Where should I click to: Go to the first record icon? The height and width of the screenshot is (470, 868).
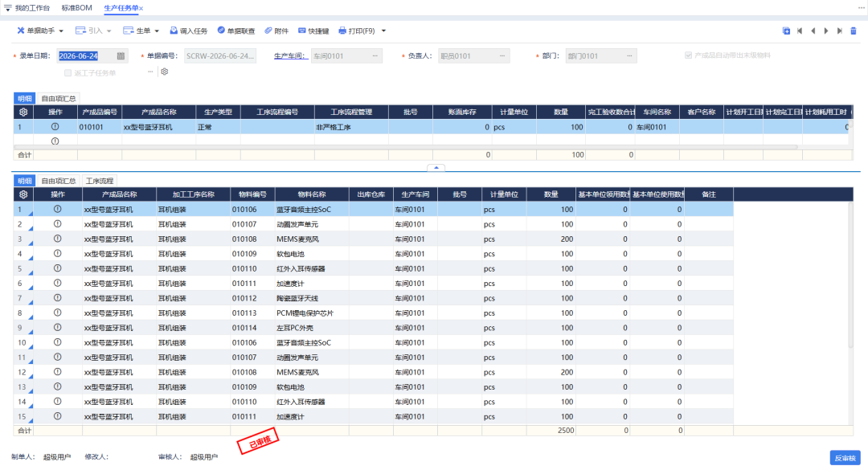tap(800, 31)
